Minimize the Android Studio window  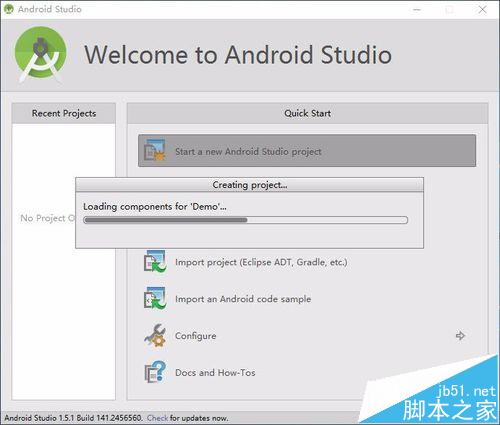(417, 10)
